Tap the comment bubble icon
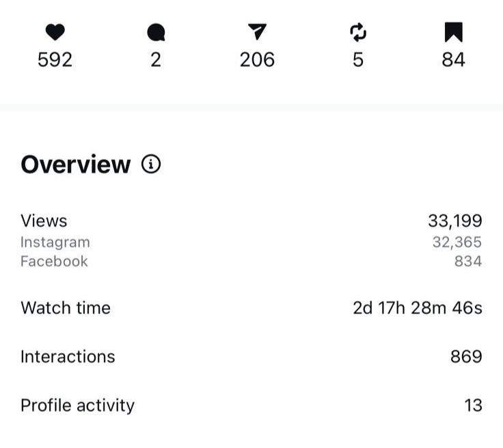 coord(156,32)
